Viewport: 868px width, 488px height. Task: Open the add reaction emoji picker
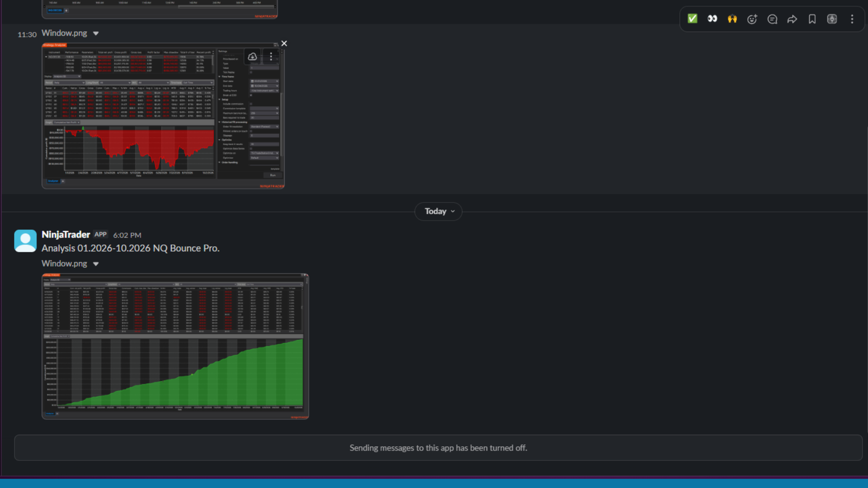point(752,19)
